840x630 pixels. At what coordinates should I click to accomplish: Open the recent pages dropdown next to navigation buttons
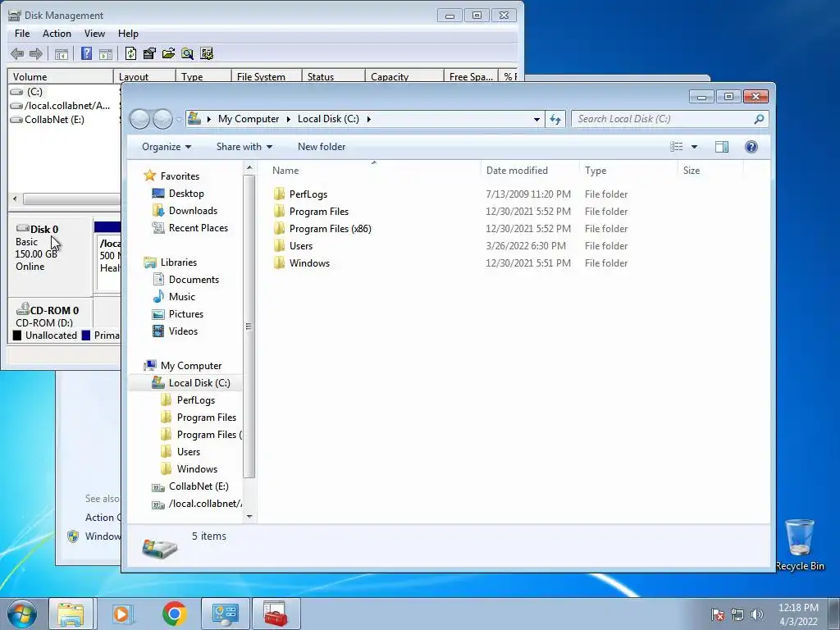click(x=179, y=120)
